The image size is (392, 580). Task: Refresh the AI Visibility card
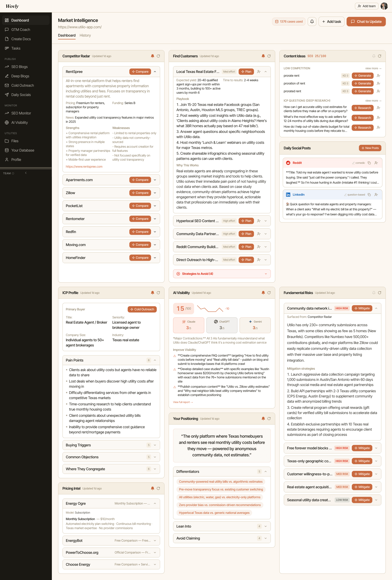click(269, 293)
